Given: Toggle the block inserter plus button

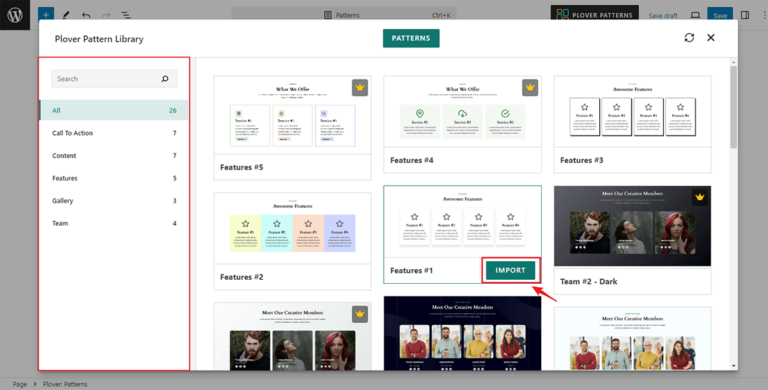Looking at the screenshot, I should tap(46, 15).
